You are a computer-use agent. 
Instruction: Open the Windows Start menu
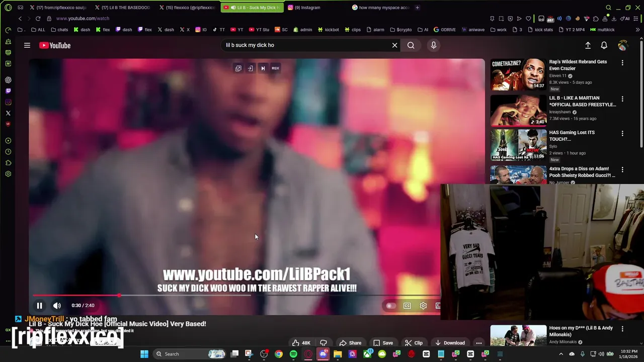click(x=144, y=354)
